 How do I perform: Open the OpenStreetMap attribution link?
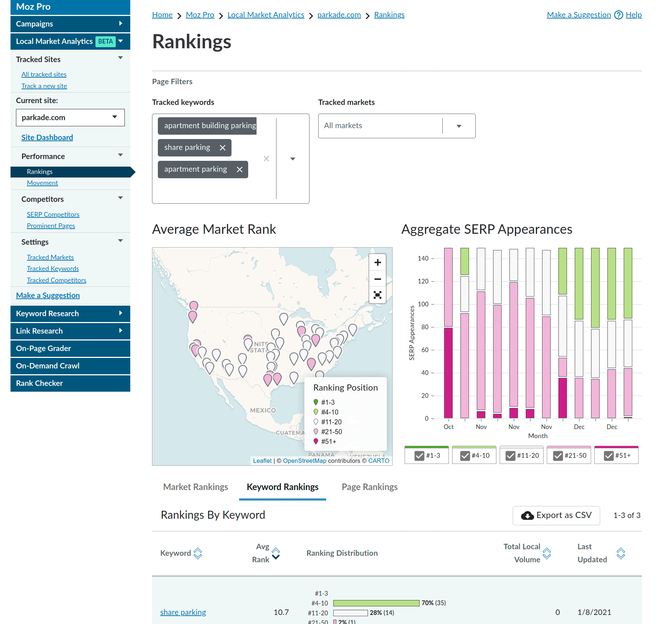pyautogui.click(x=304, y=461)
